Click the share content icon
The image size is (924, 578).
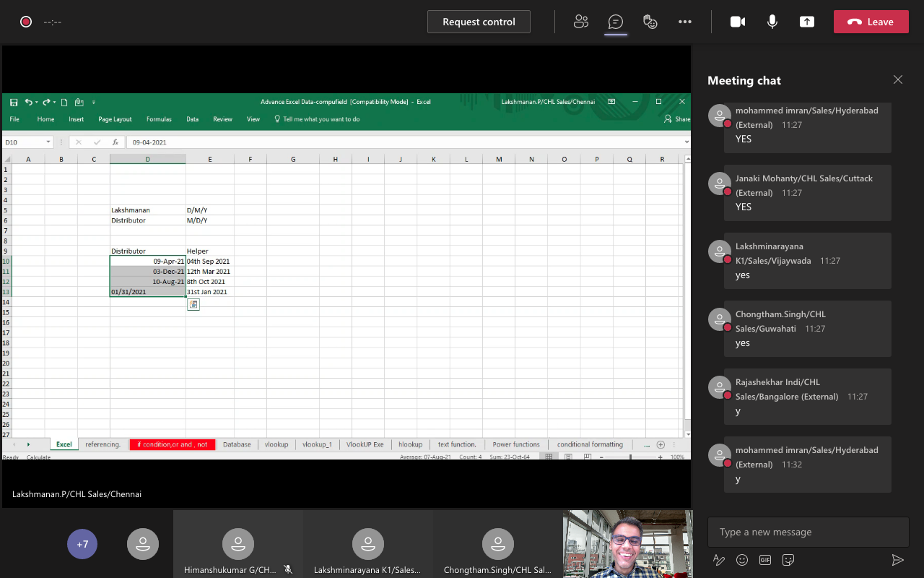tap(807, 22)
